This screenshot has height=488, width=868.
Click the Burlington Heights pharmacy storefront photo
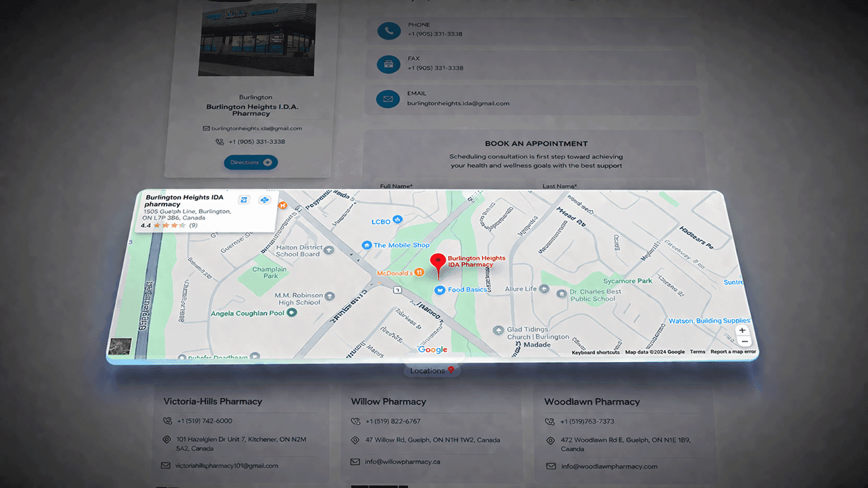point(257,39)
